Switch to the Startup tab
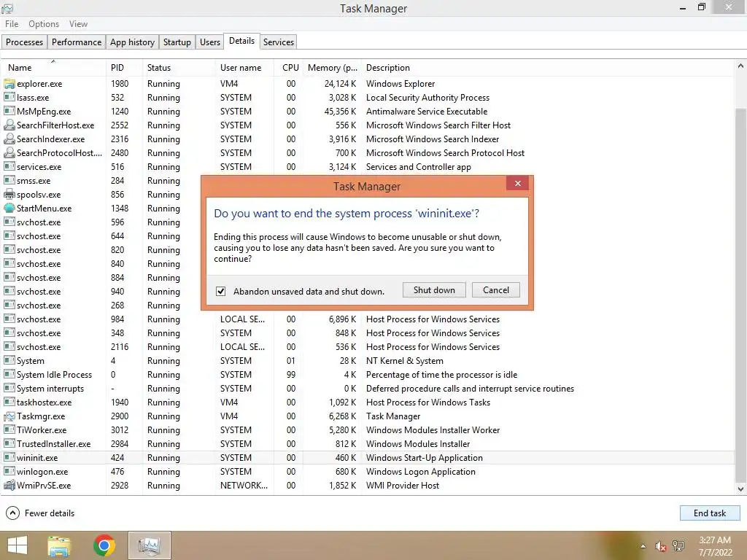This screenshot has width=747, height=560. point(177,42)
